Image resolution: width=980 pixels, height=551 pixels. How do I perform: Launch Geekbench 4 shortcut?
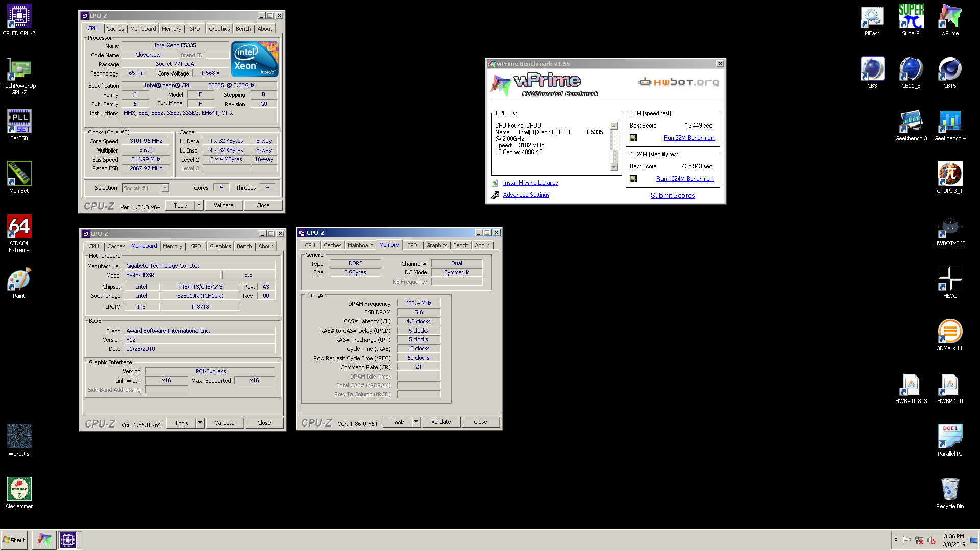[x=950, y=126]
